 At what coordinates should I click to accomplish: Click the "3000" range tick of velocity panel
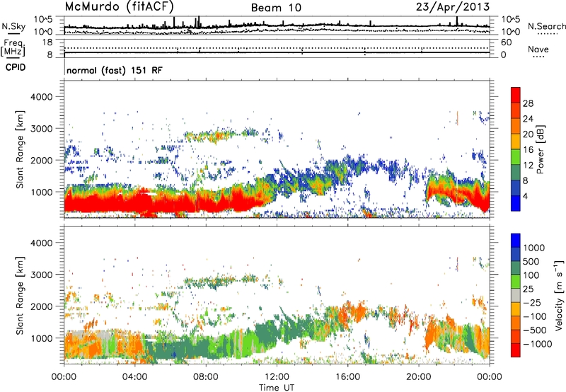coord(41,275)
